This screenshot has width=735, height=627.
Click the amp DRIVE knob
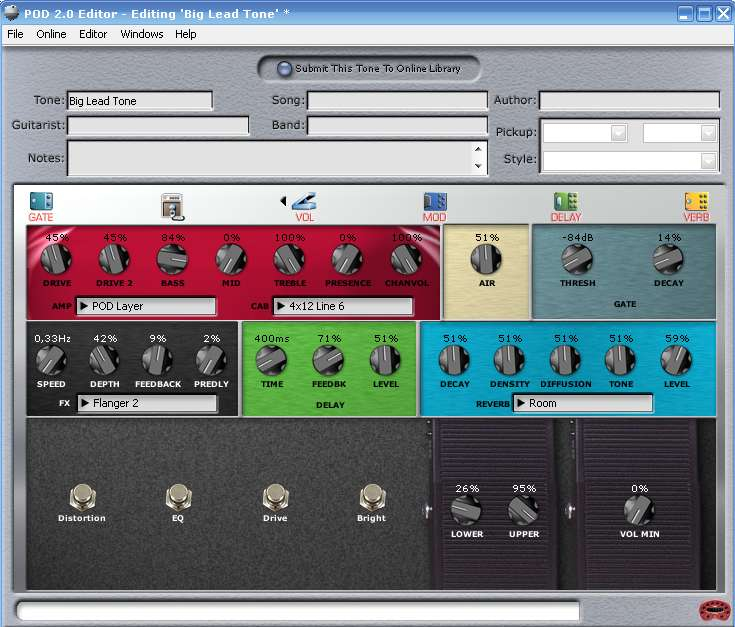pyautogui.click(x=56, y=260)
